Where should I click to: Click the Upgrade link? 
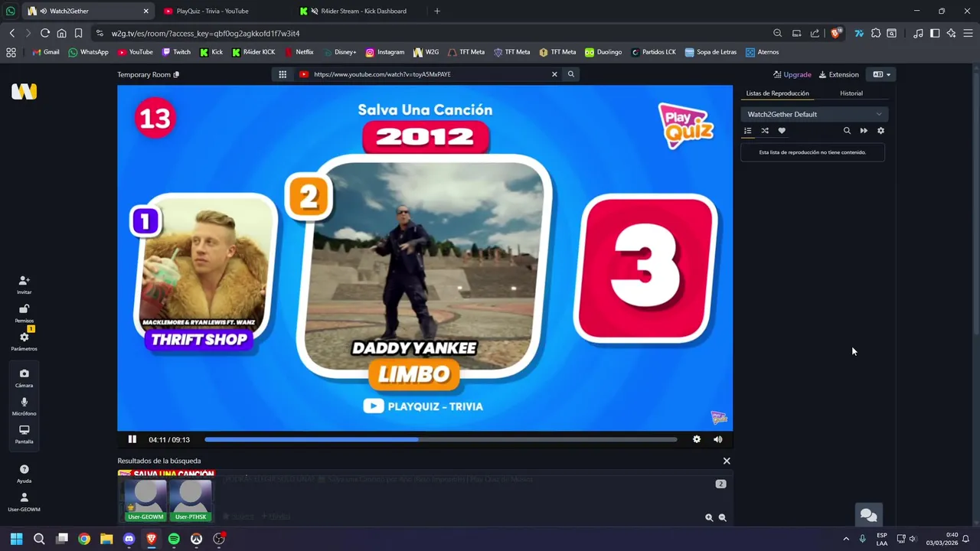pos(792,74)
